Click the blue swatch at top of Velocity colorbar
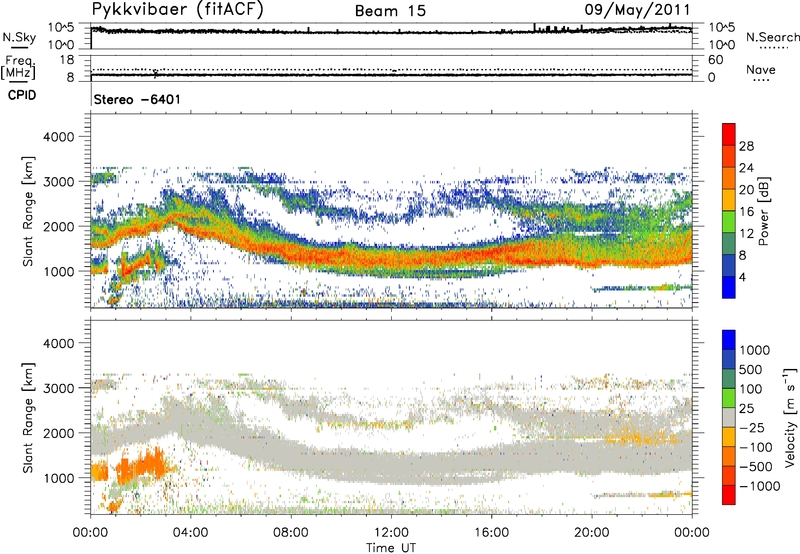 (729, 340)
